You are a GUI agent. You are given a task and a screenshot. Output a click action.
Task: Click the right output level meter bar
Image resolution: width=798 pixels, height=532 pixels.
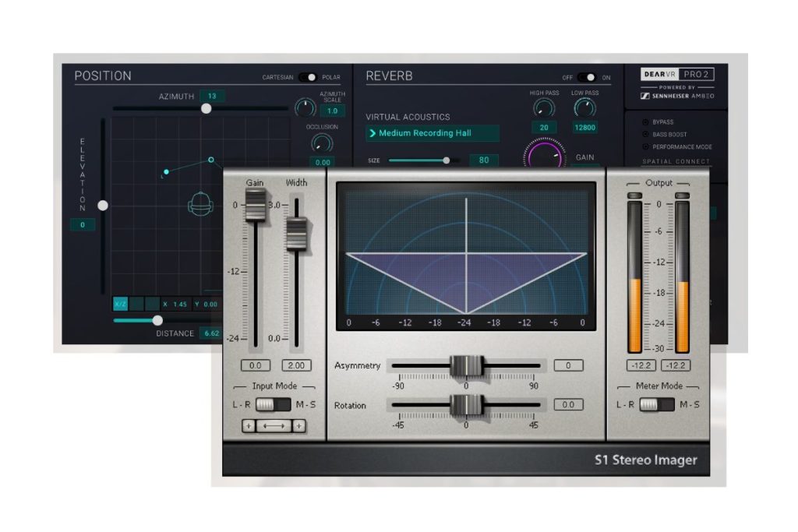(x=682, y=277)
